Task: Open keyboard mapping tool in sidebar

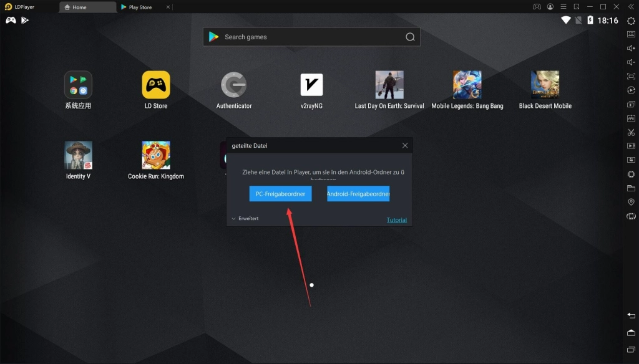Action: coord(631,34)
